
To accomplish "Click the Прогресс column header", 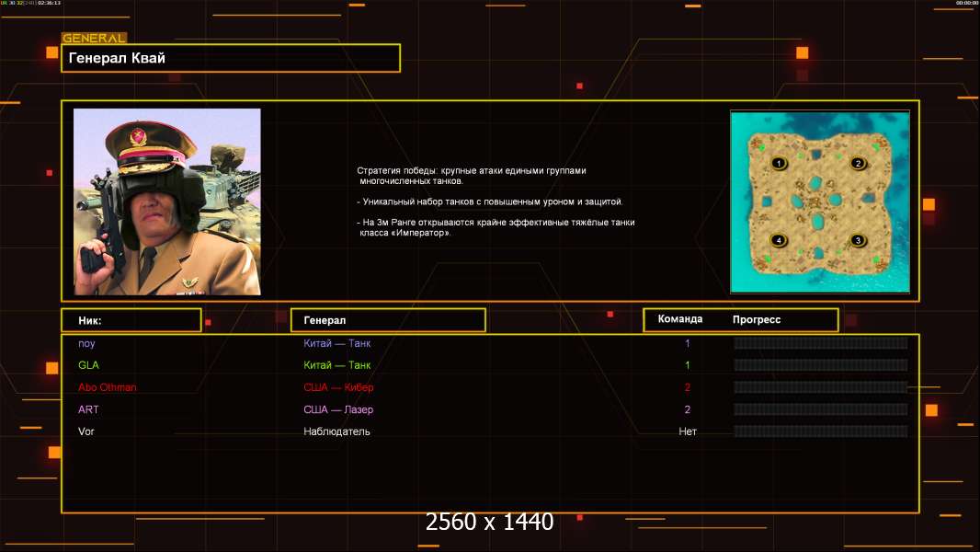I will tap(757, 319).
